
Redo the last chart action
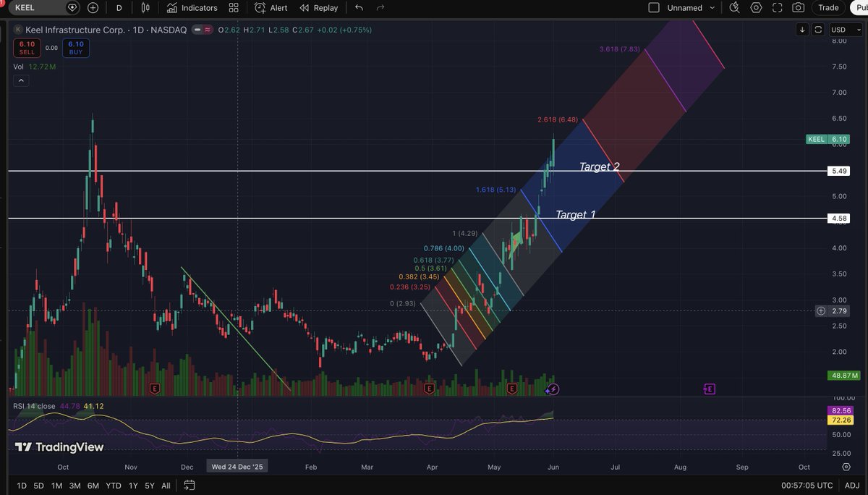380,8
